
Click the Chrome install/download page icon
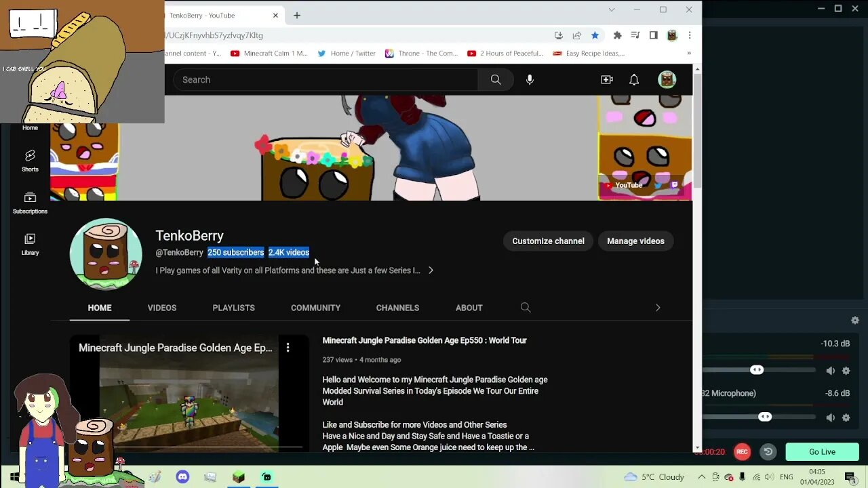[x=559, y=35]
